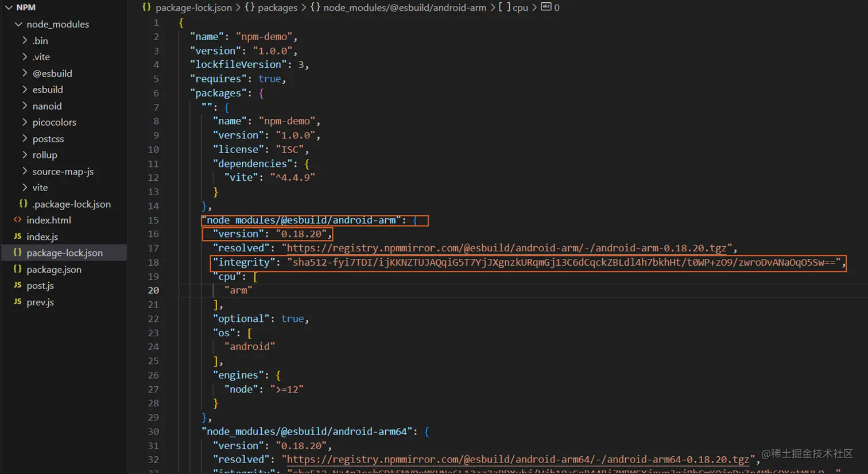Viewport: 868px width, 474px height.
Task: Expand the postcss folder chevron
Action: [x=25, y=138]
